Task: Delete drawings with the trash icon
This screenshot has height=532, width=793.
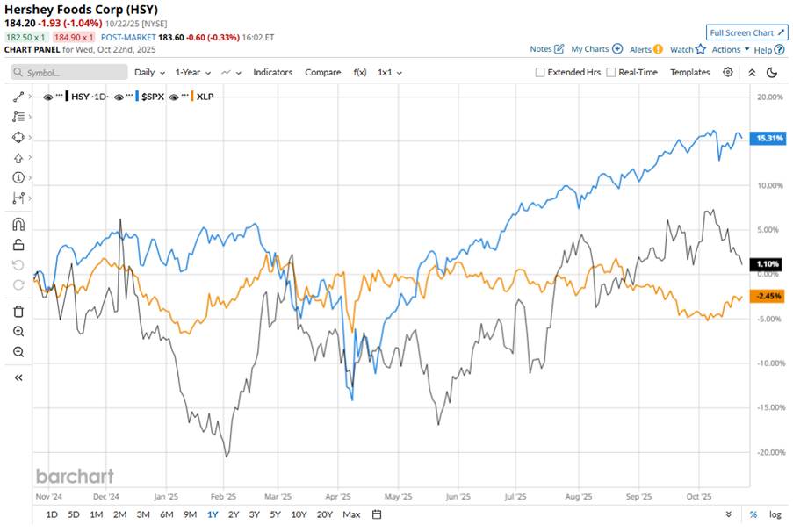Action: 18,311
